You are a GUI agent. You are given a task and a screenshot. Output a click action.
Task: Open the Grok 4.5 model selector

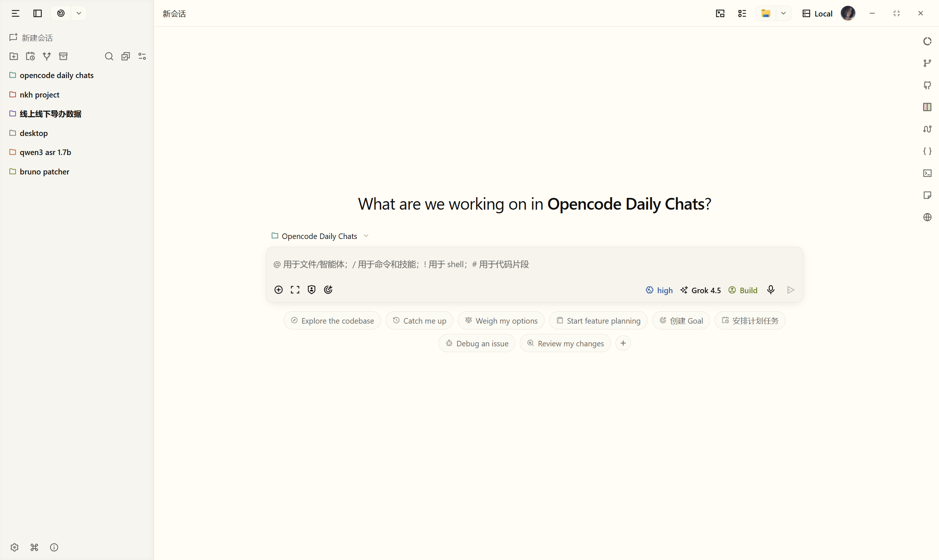[x=700, y=290]
